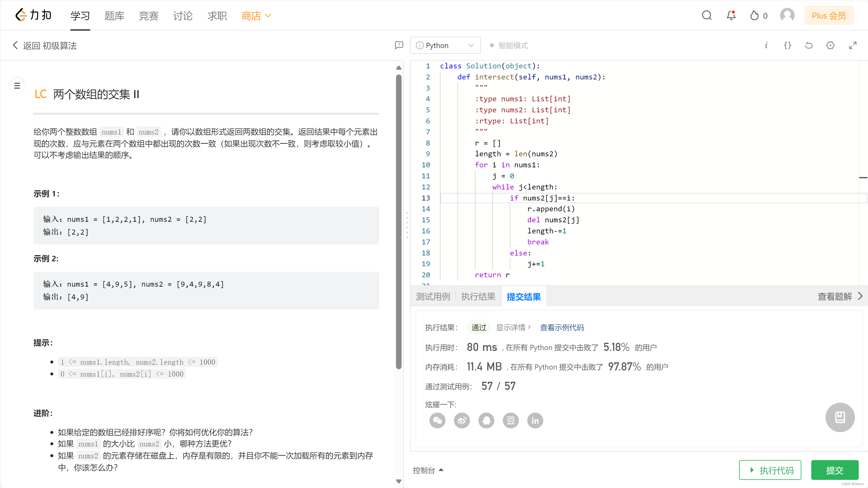Viewport: 868px width, 488px height.
Task: Click the code view toggle icon
Action: [787, 45]
